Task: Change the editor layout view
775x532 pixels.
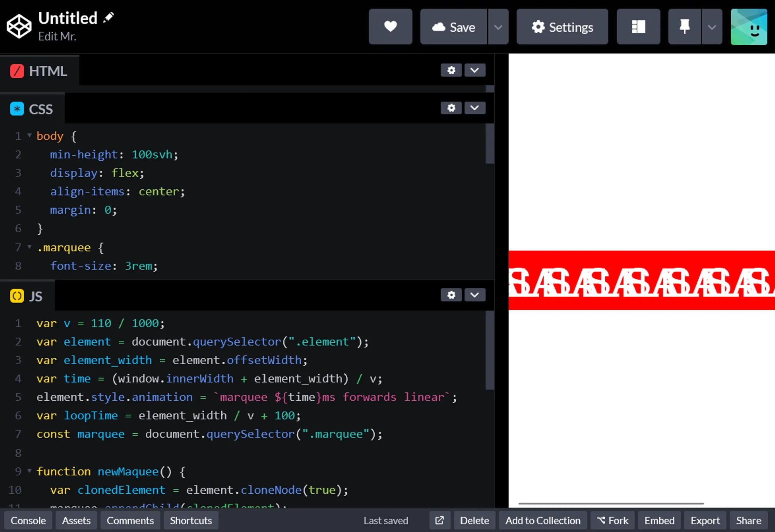Action: pos(638,27)
